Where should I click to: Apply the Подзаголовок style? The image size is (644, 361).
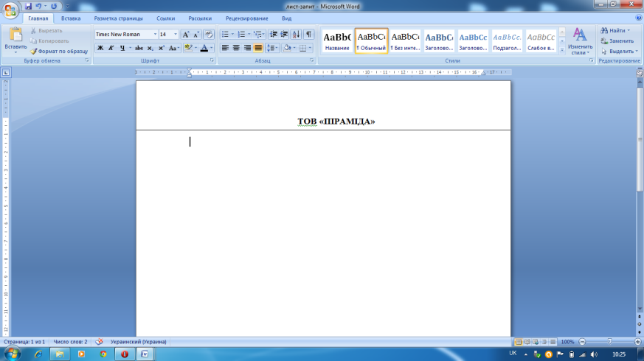508,41
